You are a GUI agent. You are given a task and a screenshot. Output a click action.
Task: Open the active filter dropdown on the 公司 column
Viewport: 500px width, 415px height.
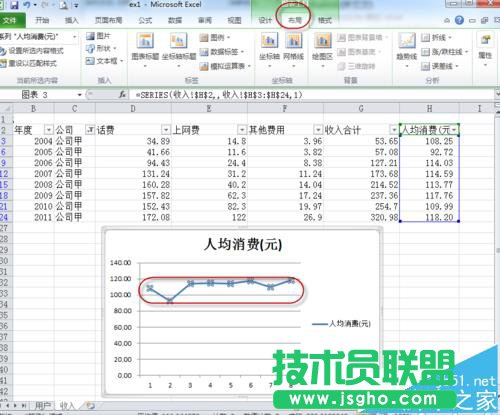(90, 129)
